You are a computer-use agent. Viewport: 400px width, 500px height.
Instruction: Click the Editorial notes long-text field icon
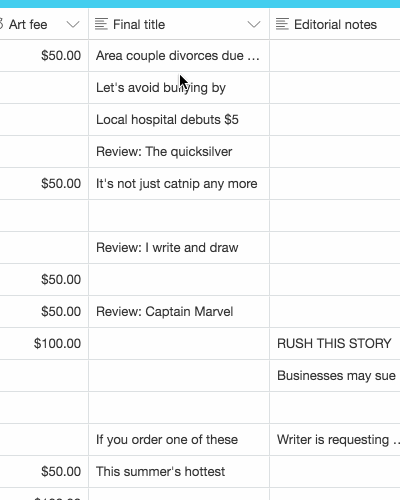coord(282,24)
